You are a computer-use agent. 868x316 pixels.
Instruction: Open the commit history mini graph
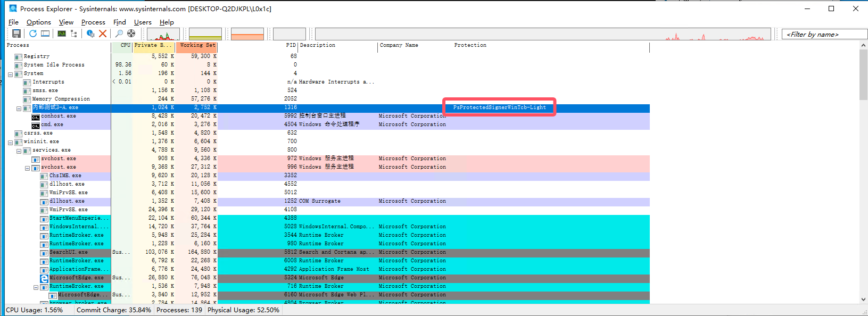point(205,34)
